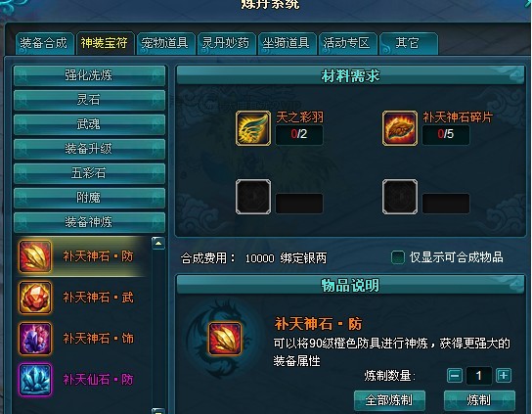Click the 炼制数量 quantity field
This screenshot has width=532, height=414.
pos(479,376)
